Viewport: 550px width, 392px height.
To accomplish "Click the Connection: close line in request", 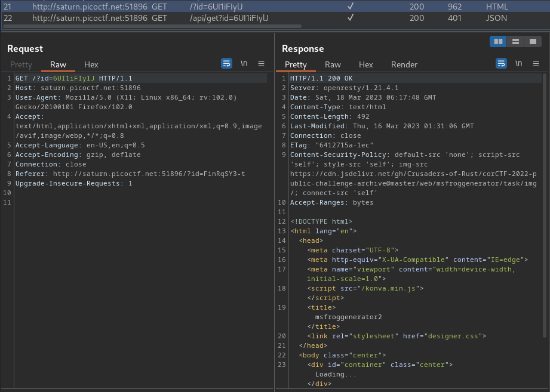I will (x=51, y=164).
